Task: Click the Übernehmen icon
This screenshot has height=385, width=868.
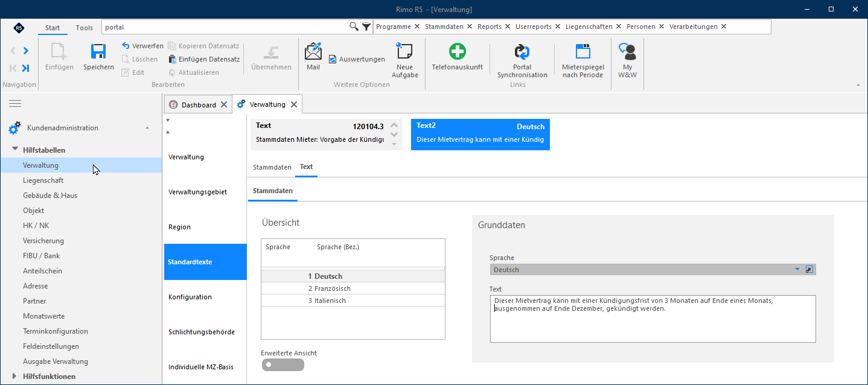Action: [x=271, y=52]
